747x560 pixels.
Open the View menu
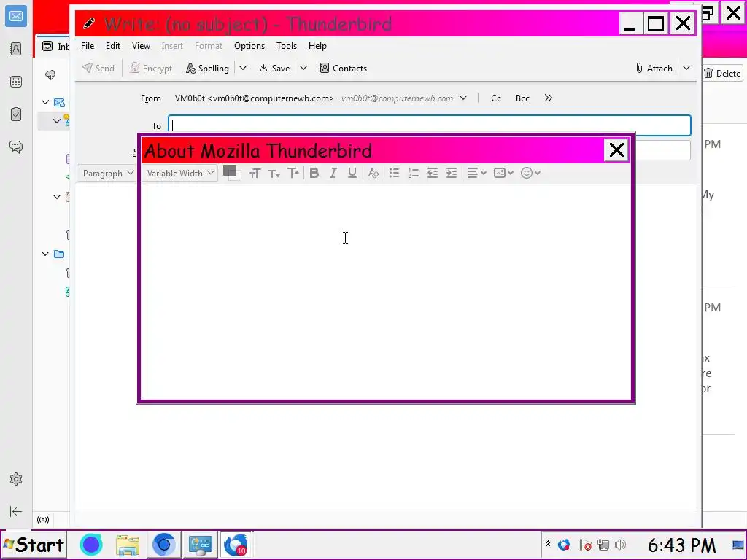click(x=141, y=46)
